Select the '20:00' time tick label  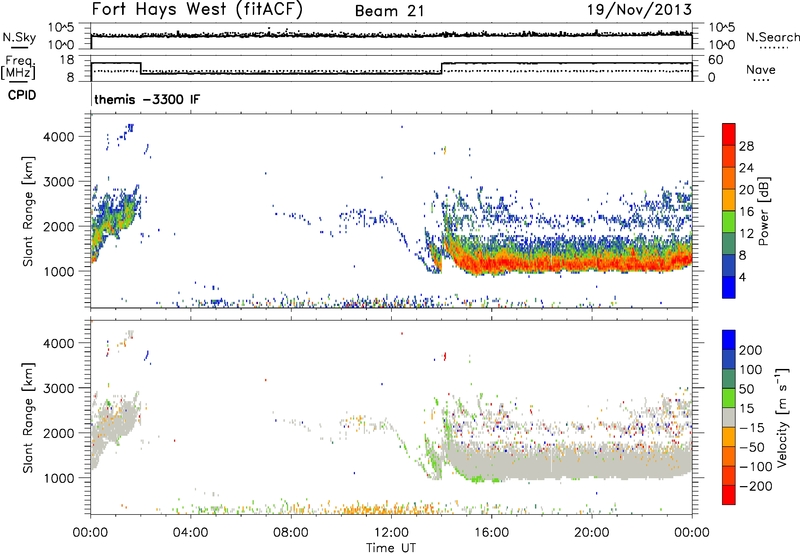[x=591, y=533]
